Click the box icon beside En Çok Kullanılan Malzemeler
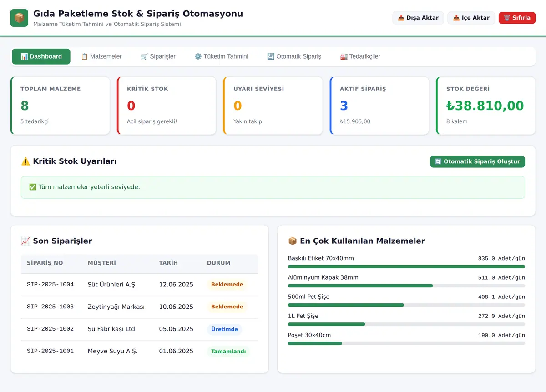This screenshot has height=392, width=546. click(x=293, y=241)
